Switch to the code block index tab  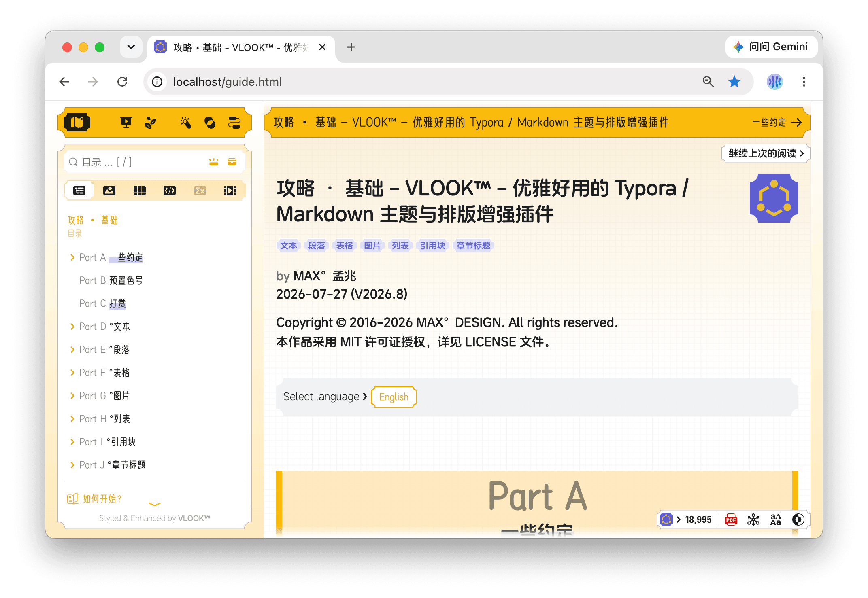point(170,191)
